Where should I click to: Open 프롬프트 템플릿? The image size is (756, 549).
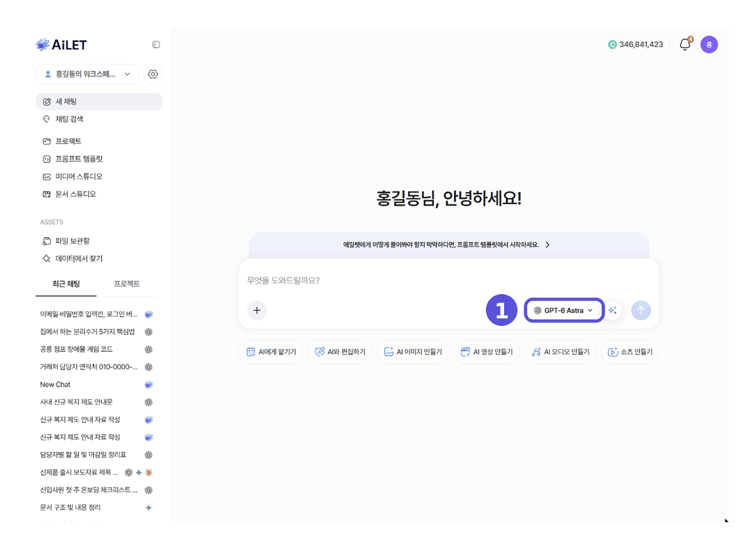tap(99, 159)
